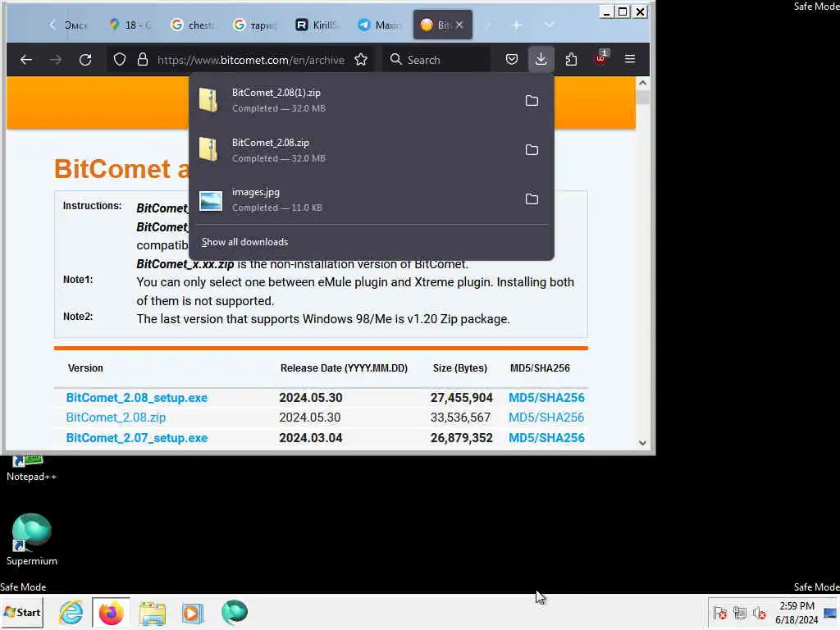Click the Version column header

click(x=85, y=368)
